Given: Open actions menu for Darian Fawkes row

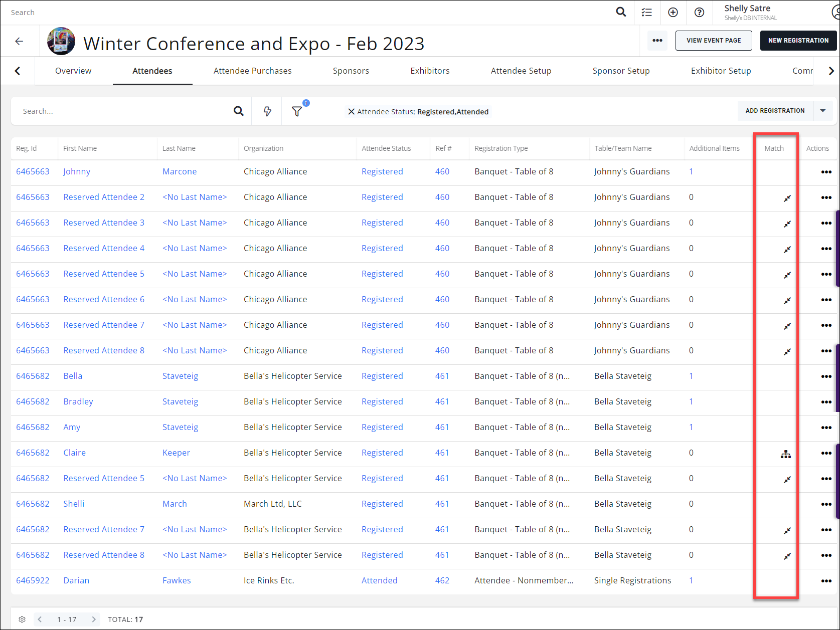Looking at the screenshot, I should pyautogui.click(x=826, y=581).
